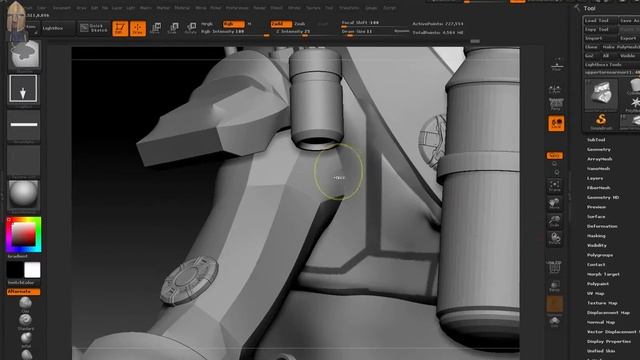Adjust the Draw Size slider

click(367, 32)
